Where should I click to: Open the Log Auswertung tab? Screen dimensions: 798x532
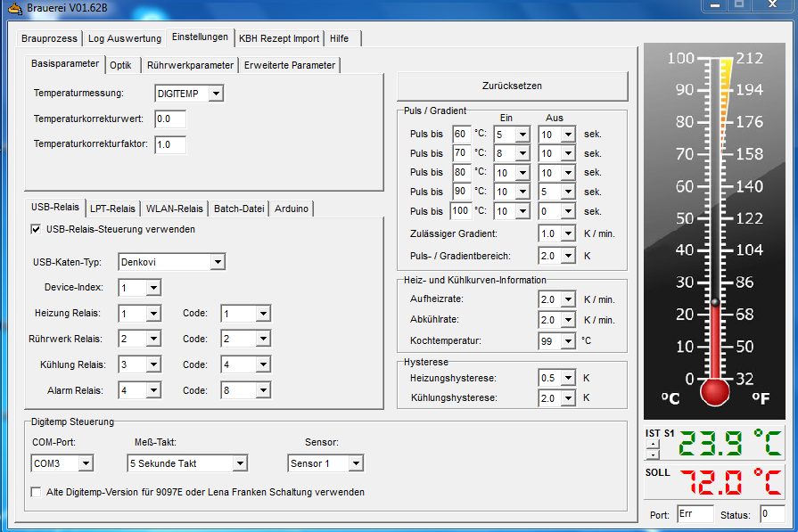click(x=125, y=38)
